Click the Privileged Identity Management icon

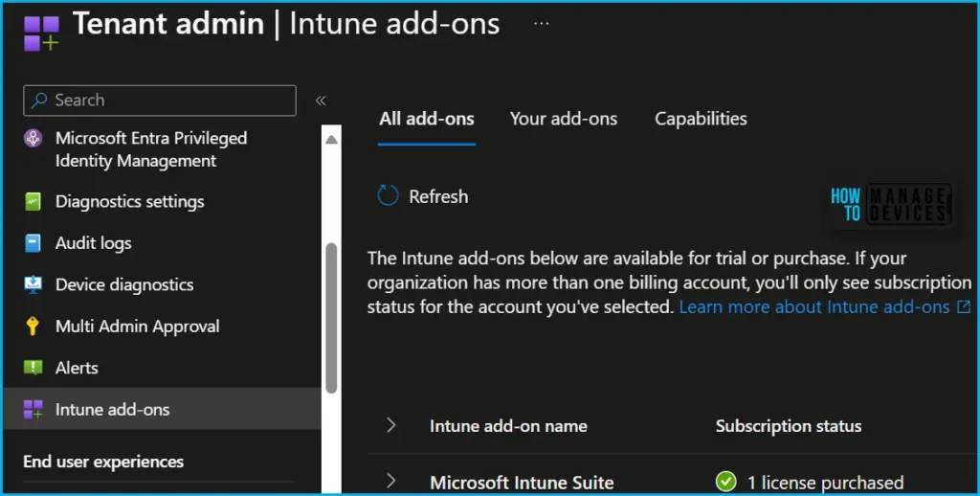pyautogui.click(x=33, y=138)
